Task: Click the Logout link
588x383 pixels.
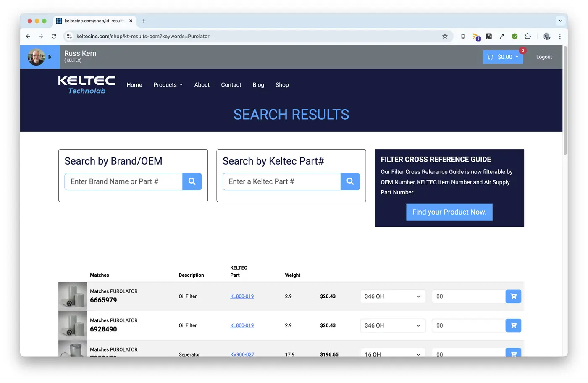Action: click(x=544, y=57)
